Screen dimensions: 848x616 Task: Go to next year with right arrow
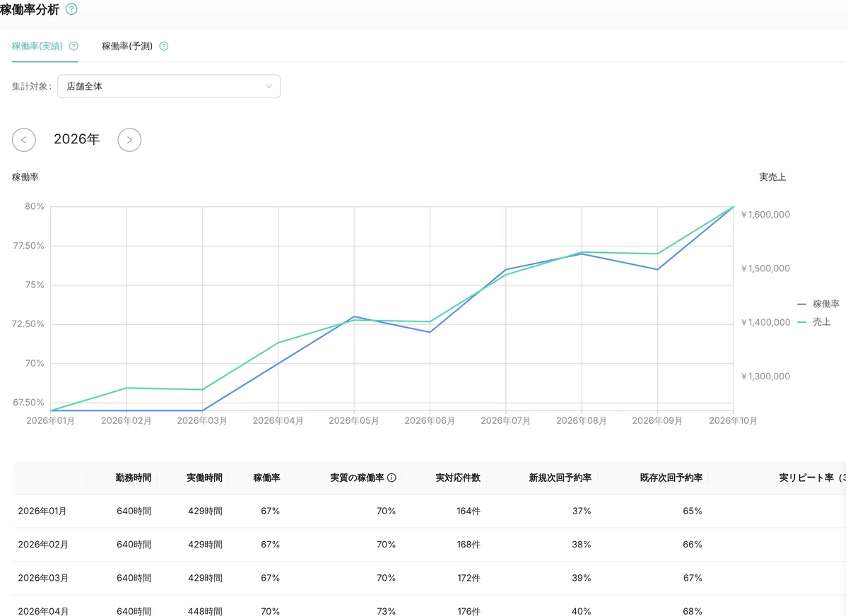(129, 140)
